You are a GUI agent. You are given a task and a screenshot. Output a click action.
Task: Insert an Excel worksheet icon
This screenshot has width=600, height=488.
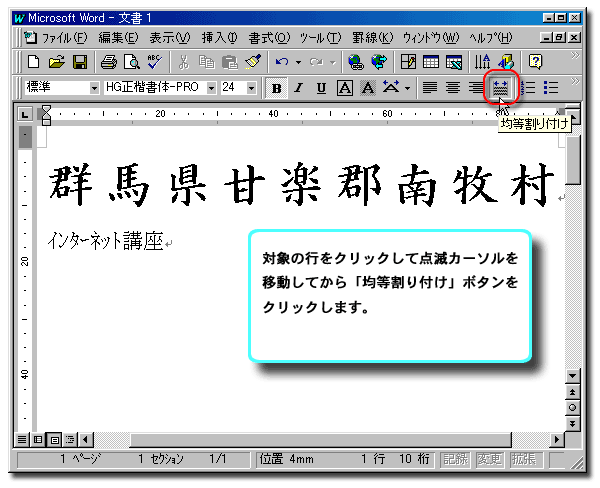coord(454,62)
